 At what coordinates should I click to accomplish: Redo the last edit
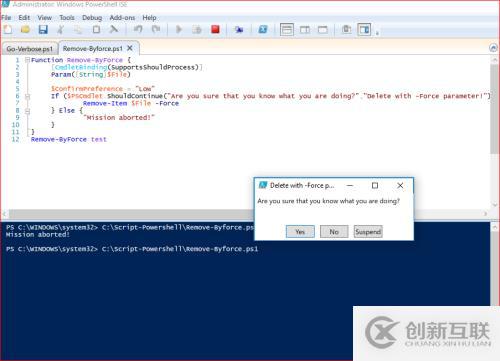156,30
